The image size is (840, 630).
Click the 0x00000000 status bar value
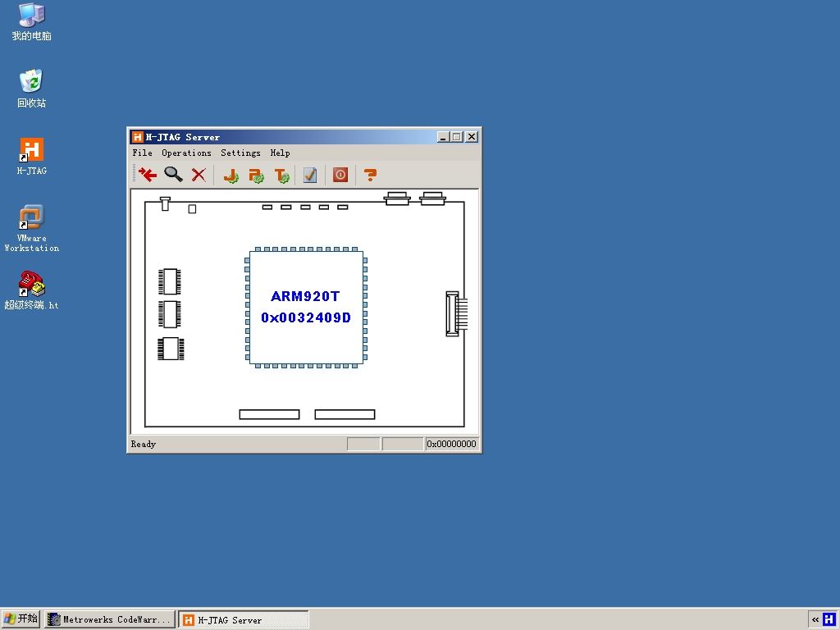(451, 444)
